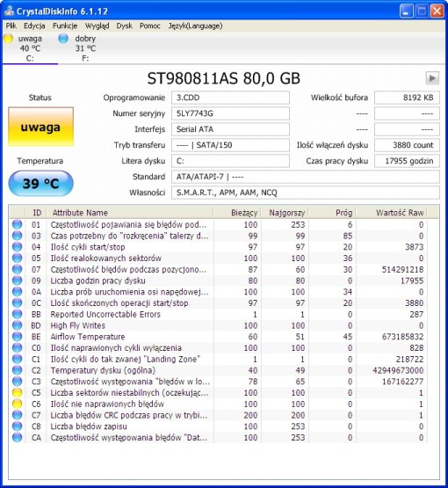The image size is (448, 488).
Task: Click the yellow status icon for C: drive
Action: click(8, 39)
